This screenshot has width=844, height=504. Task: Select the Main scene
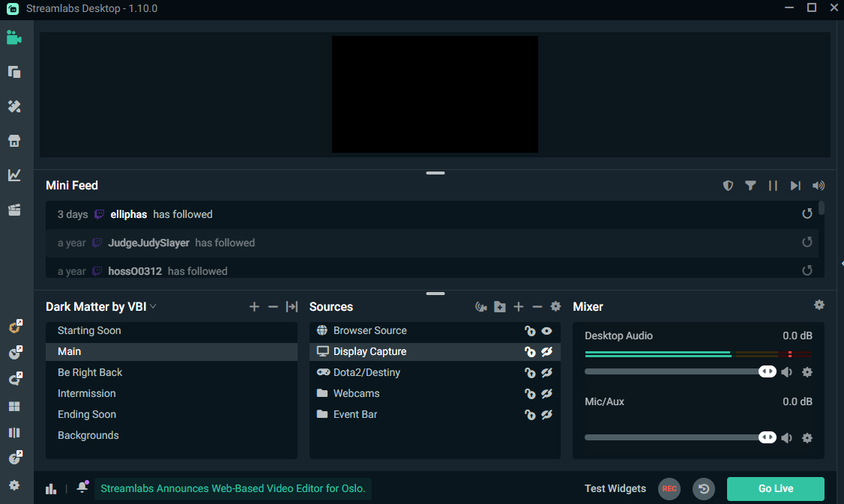coord(172,352)
